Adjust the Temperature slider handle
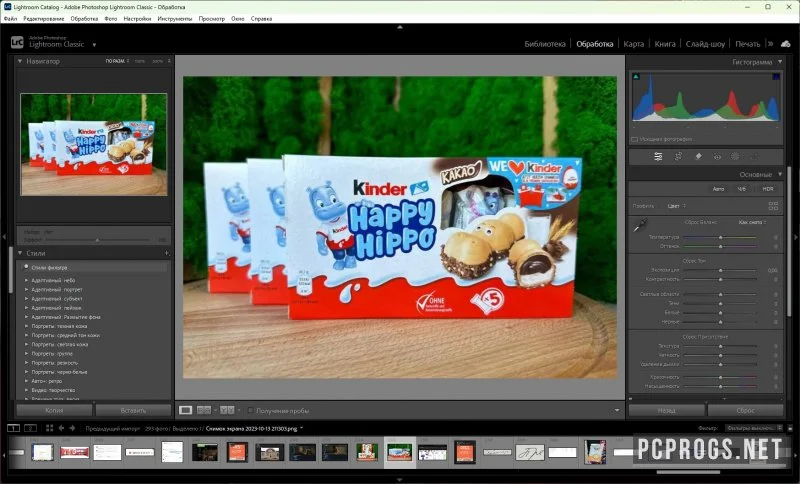 coord(720,237)
